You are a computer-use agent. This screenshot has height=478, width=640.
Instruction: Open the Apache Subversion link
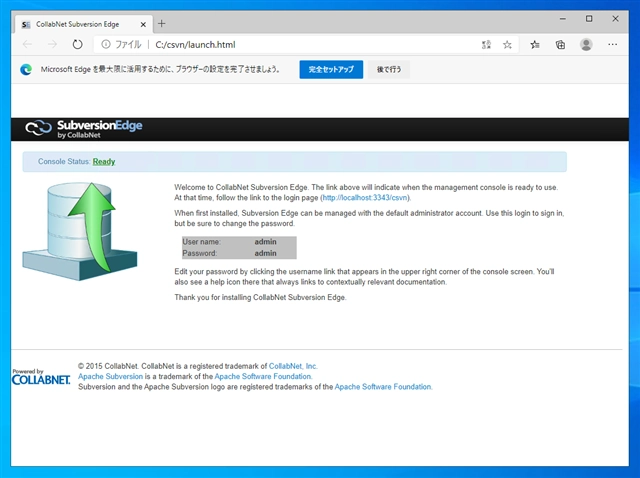pyautogui.click(x=110, y=376)
